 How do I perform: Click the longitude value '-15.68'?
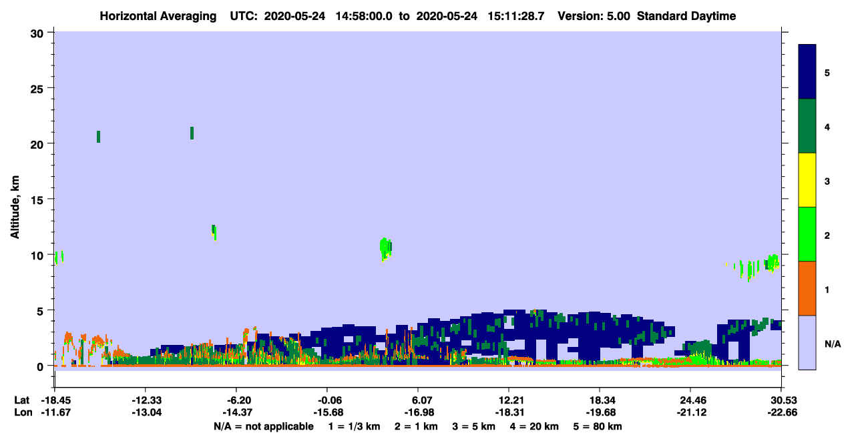click(x=327, y=412)
